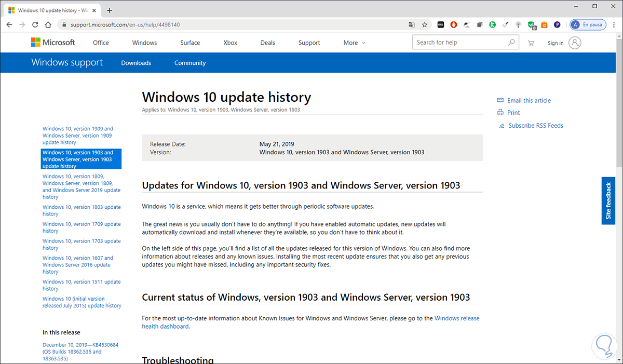The width and height of the screenshot is (623, 364).
Task: Go to browser home page
Action: 48,24
